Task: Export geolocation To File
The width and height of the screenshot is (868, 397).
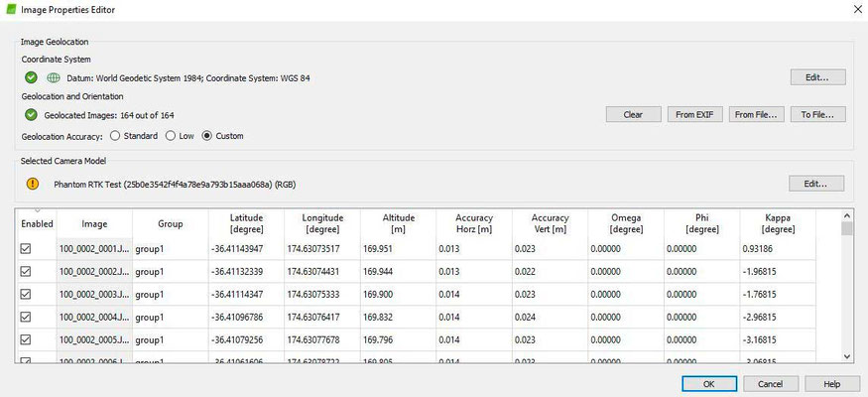Action: coord(817,114)
